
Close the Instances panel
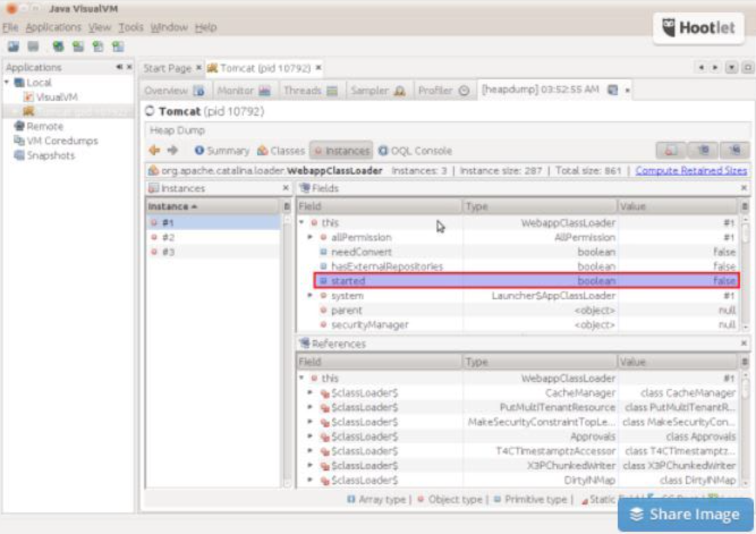pos(286,188)
